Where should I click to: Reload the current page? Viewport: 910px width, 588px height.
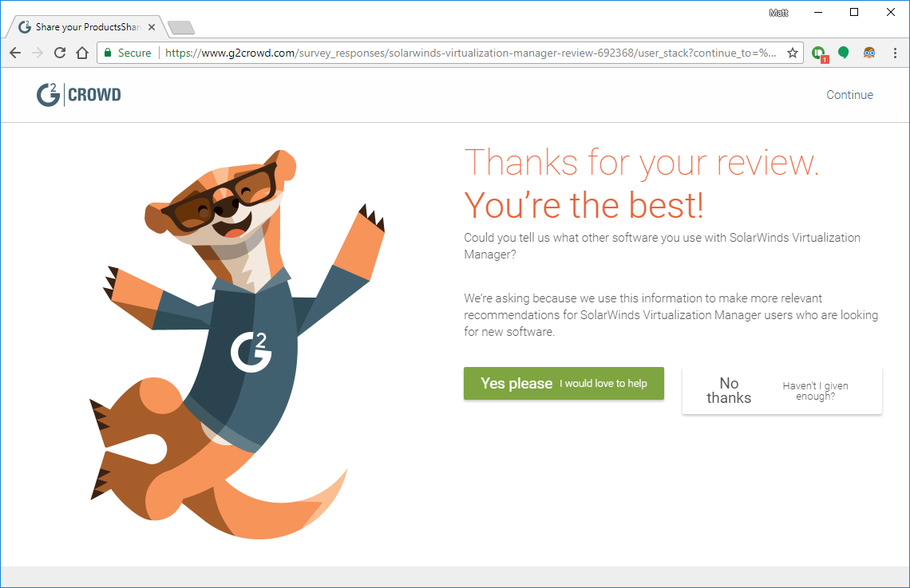click(59, 53)
